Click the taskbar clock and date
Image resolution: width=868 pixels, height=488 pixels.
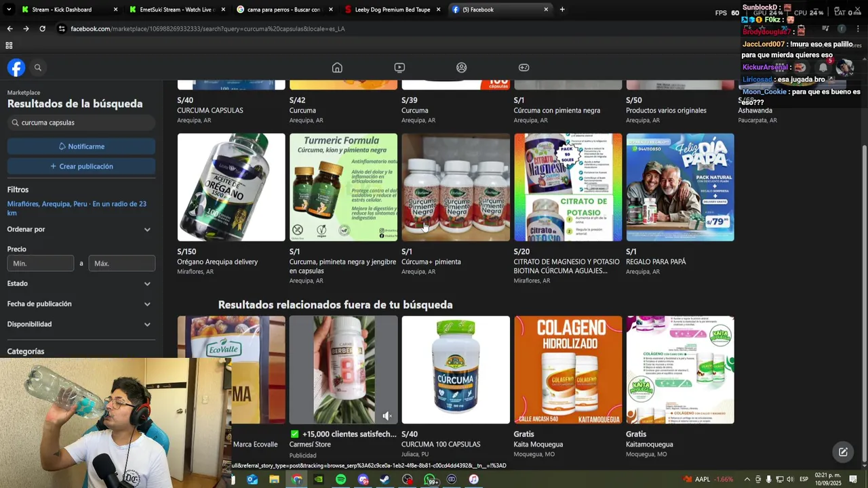tap(828, 479)
